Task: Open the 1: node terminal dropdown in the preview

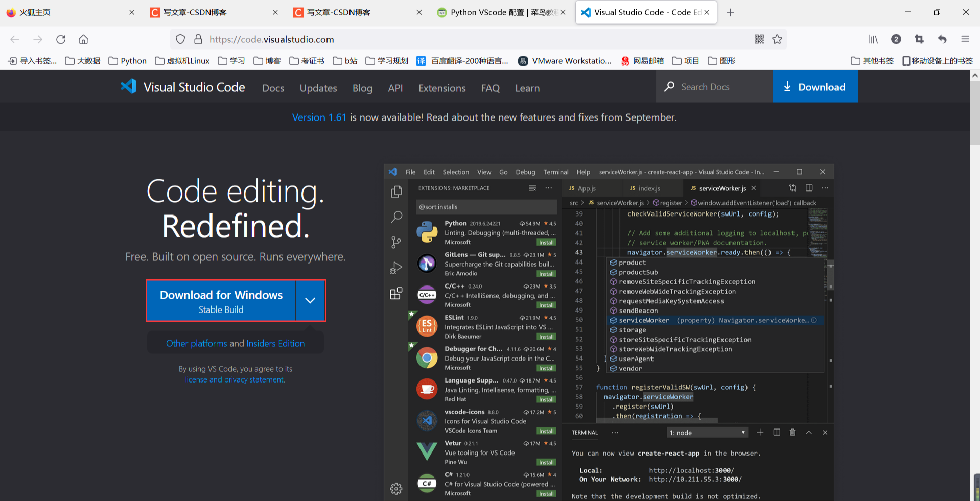Action: tap(708, 433)
